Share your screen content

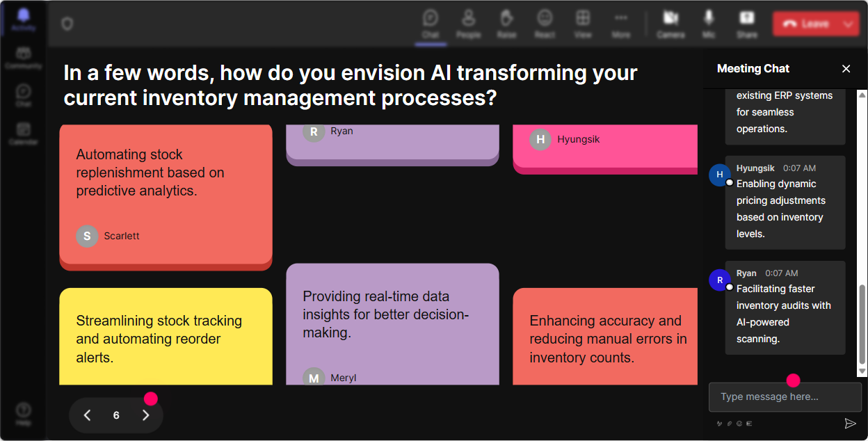pyautogui.click(x=747, y=24)
